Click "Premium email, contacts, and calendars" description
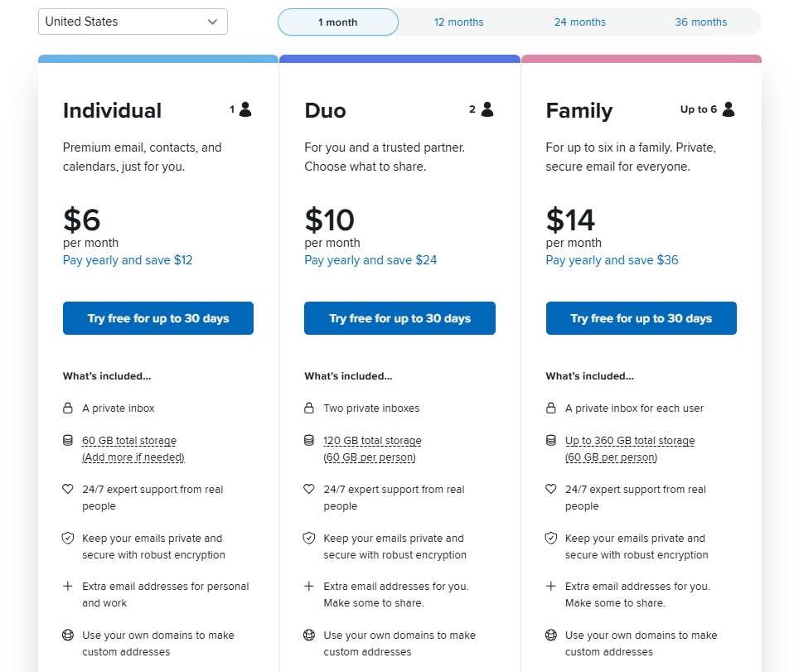 point(143,157)
